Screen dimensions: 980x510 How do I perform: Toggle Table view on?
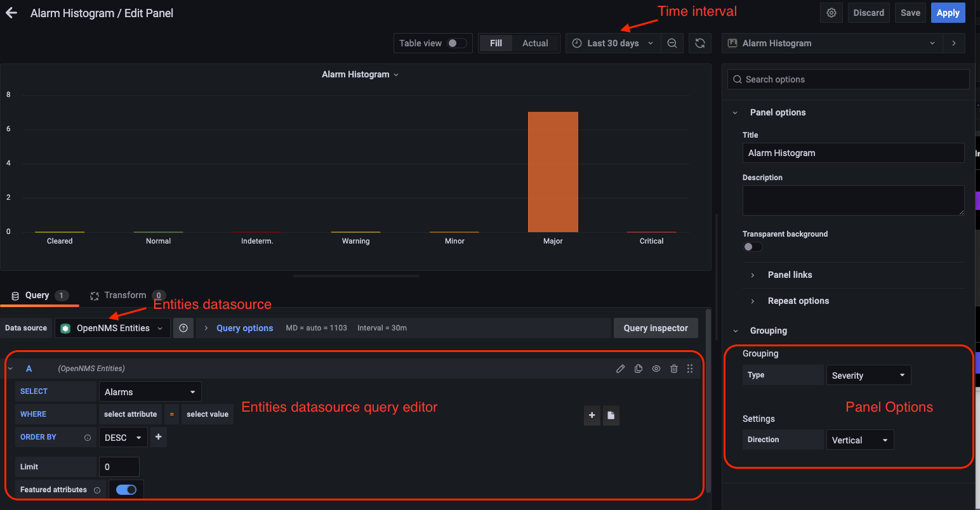point(453,43)
